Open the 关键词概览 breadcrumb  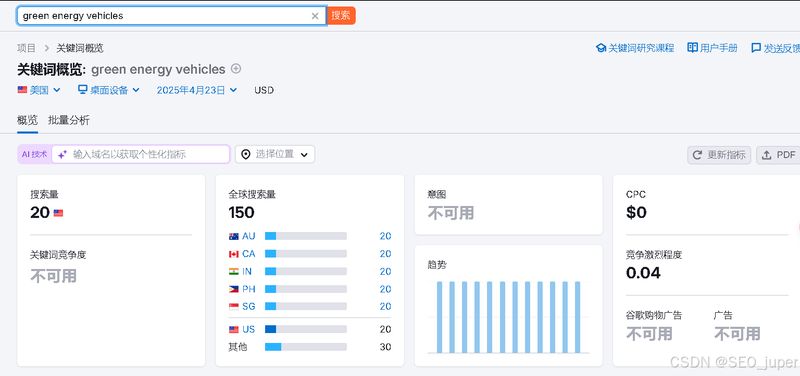[80, 48]
